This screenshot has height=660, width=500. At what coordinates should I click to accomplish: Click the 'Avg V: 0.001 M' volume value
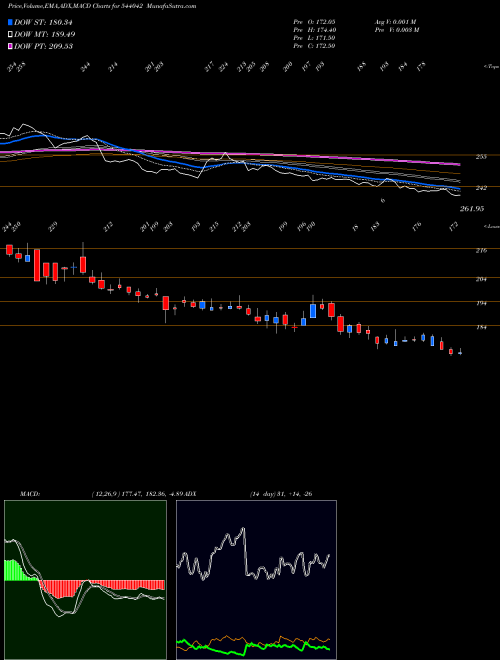397,21
